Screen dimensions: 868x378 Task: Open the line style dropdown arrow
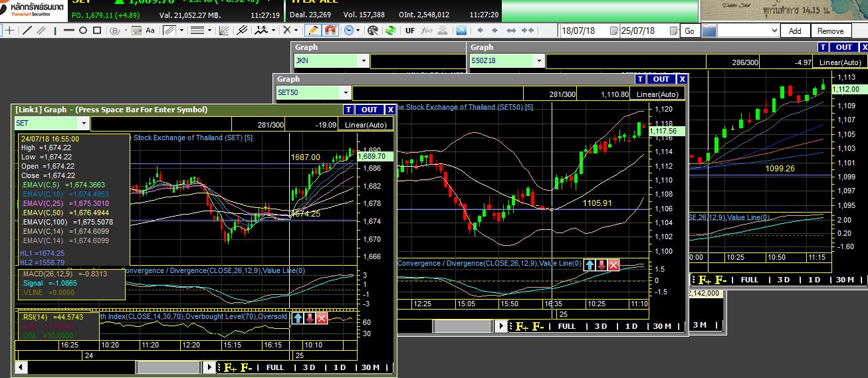(209, 31)
